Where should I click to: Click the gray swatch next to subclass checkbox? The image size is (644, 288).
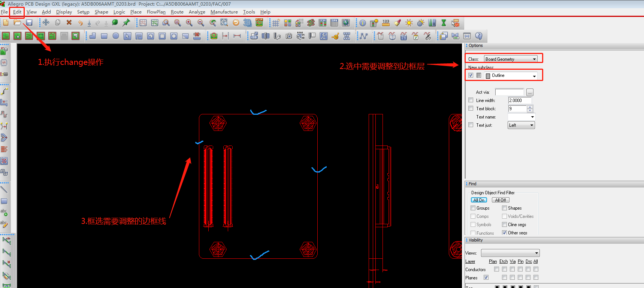click(479, 75)
